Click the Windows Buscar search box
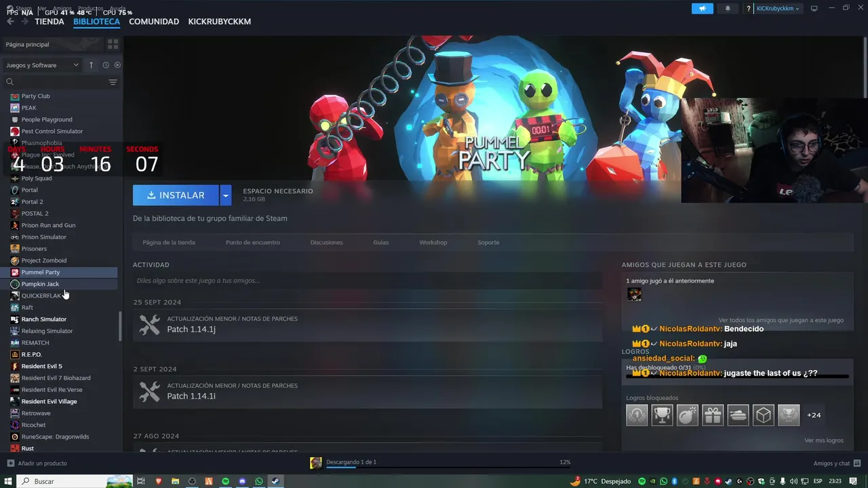 tap(75, 481)
